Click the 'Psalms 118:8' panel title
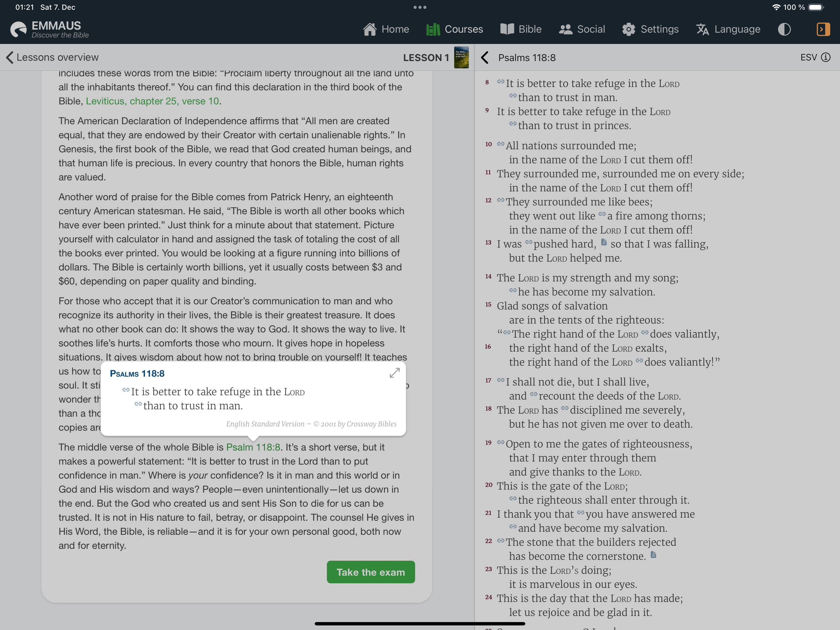The height and width of the screenshot is (630, 840). (527, 58)
